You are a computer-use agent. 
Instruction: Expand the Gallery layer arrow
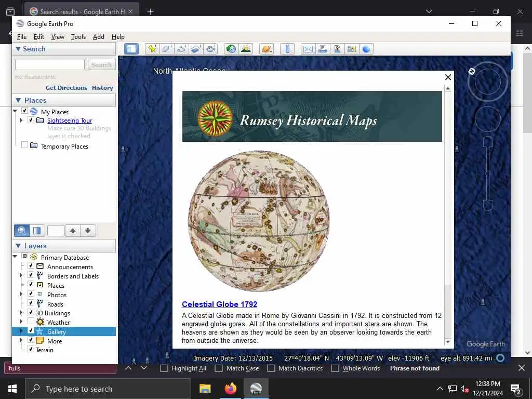point(21,331)
